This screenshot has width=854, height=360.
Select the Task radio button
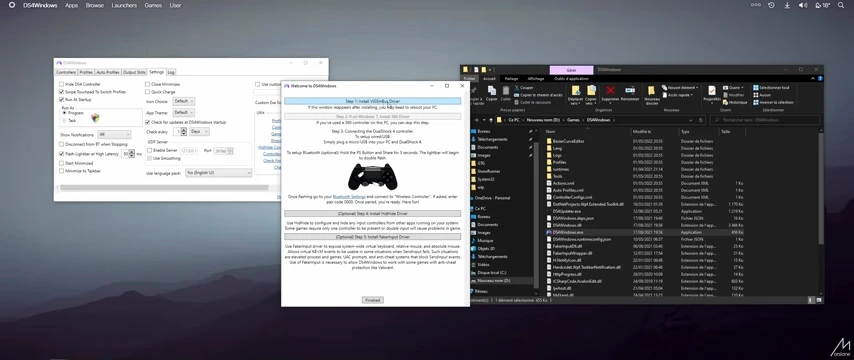tap(65, 120)
